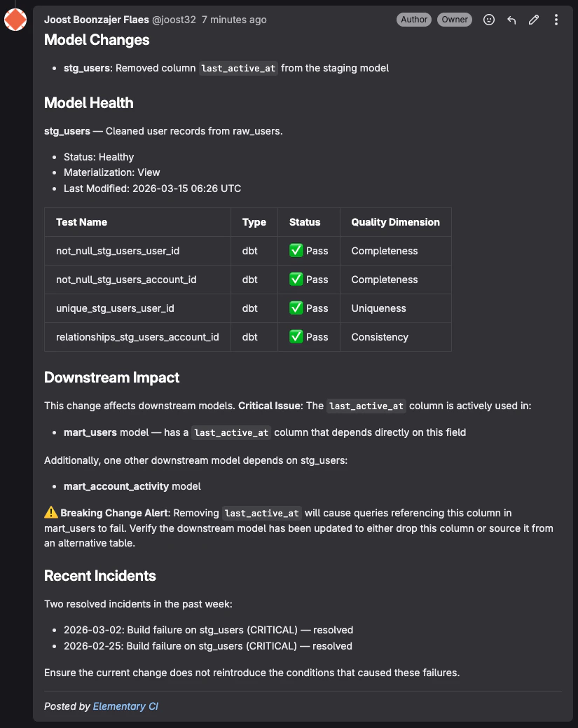This screenshot has height=728, width=578.
Task: Click the 2026-03-02 build failure incident entry
Action: (207, 630)
